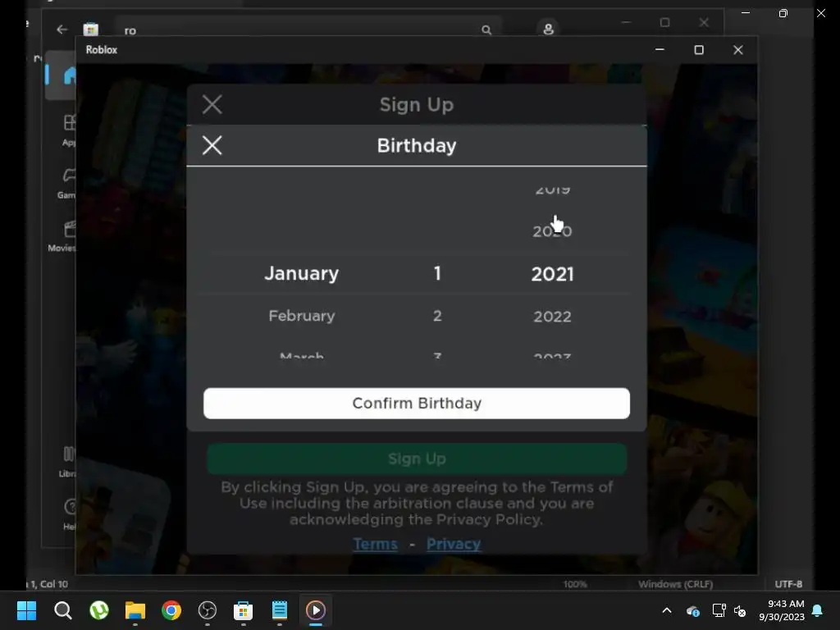Open Apps section in Microsoft Store sidebar
840x630 pixels.
click(x=69, y=130)
